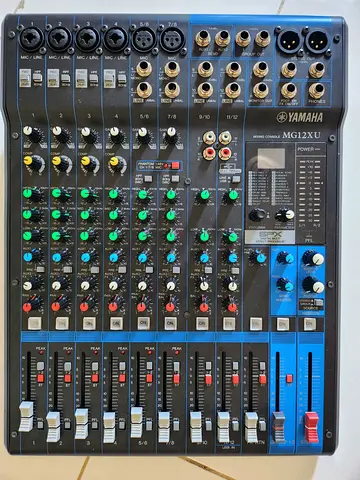
Task: Move the channel 7/8 fader
Action: (x=164, y=427)
